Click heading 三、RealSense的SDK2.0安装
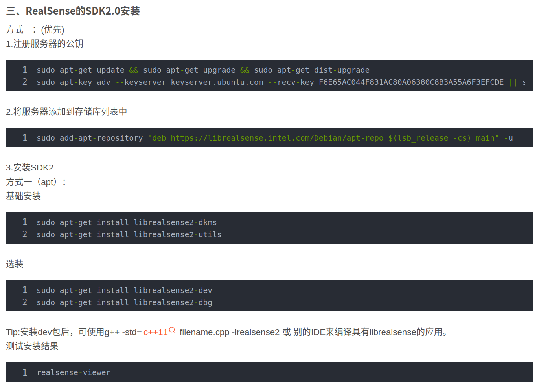Viewport: 539px width, 392px height. 73,11
